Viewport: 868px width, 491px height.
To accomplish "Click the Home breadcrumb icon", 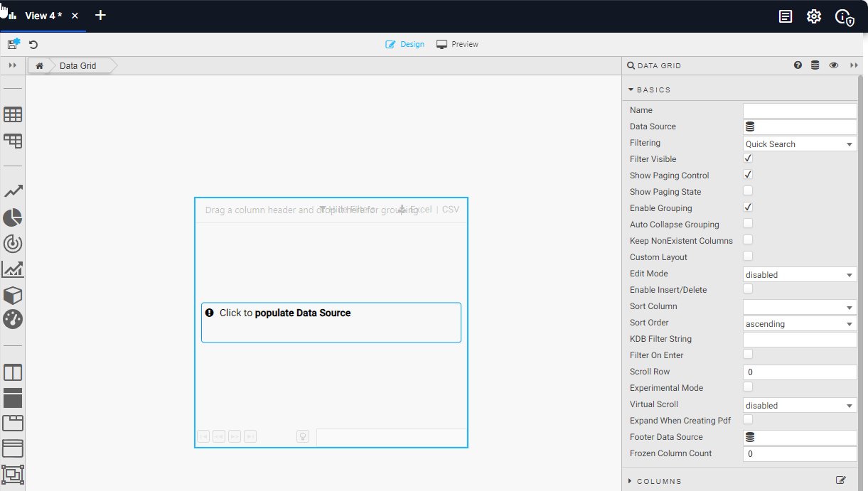I will 40,66.
